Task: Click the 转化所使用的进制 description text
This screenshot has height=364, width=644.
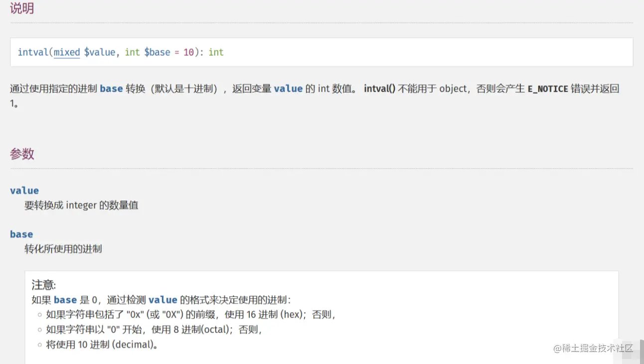Action: (x=63, y=249)
